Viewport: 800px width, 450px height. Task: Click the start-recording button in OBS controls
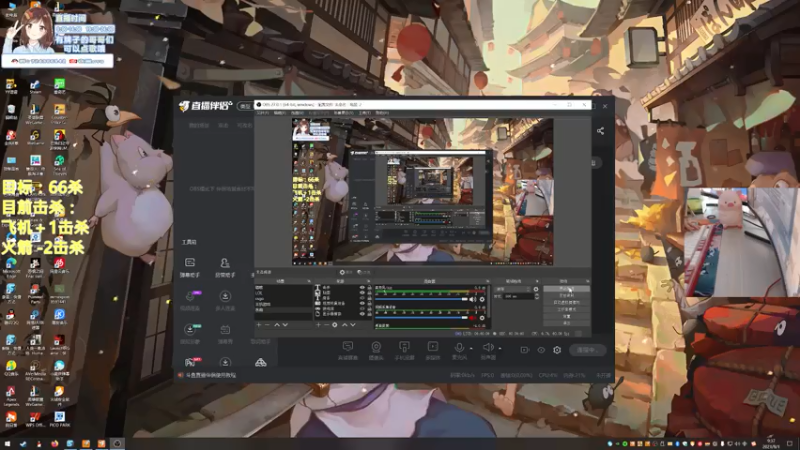566,295
